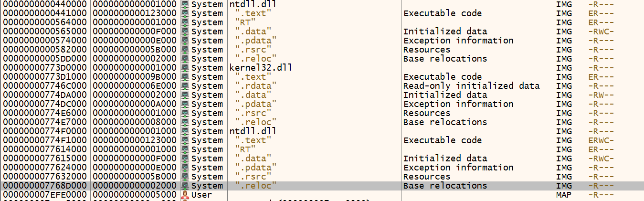Click Executable code at 0000000000441000

click(443, 13)
